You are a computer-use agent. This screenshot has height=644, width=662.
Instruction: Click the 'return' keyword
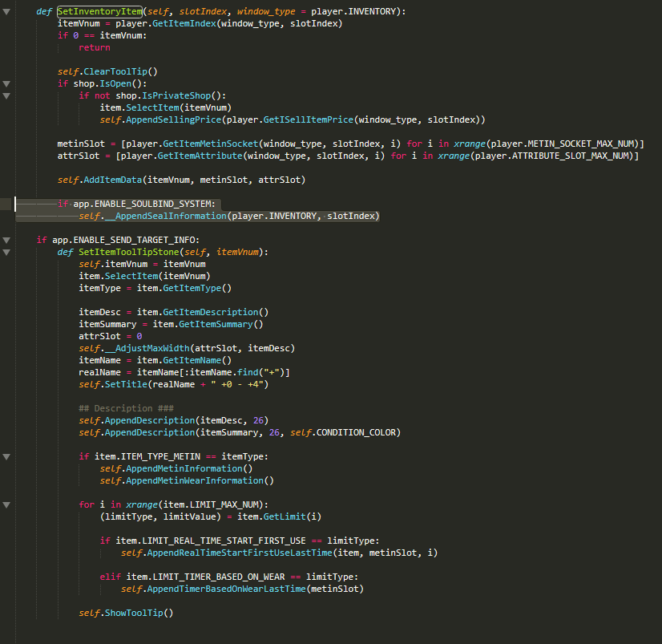point(94,48)
